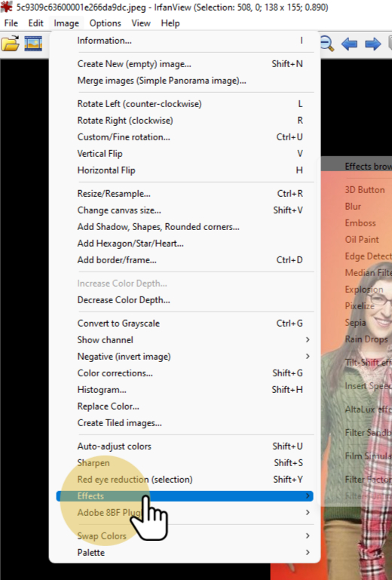Select Red eye reduction (selection)
Image resolution: width=392 pixels, height=580 pixels.
[185, 480]
